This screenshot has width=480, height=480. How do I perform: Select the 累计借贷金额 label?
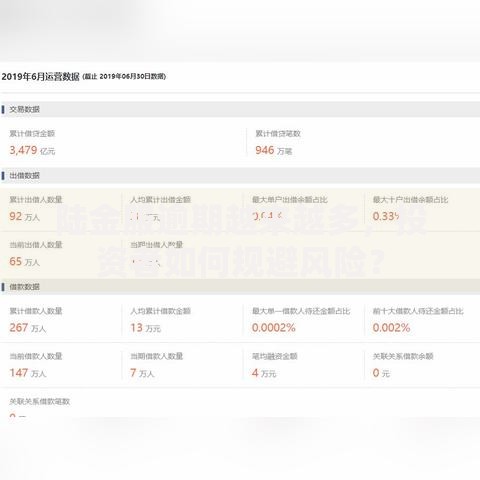[32, 134]
